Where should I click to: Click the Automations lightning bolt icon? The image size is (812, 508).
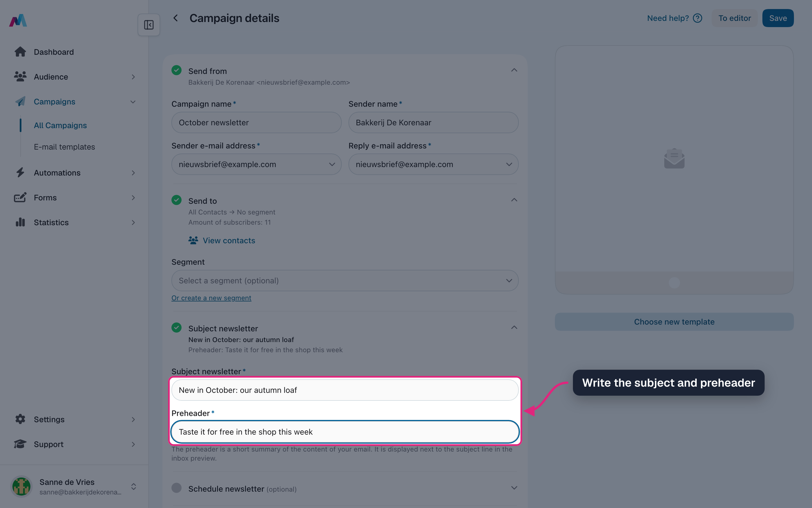tap(20, 173)
